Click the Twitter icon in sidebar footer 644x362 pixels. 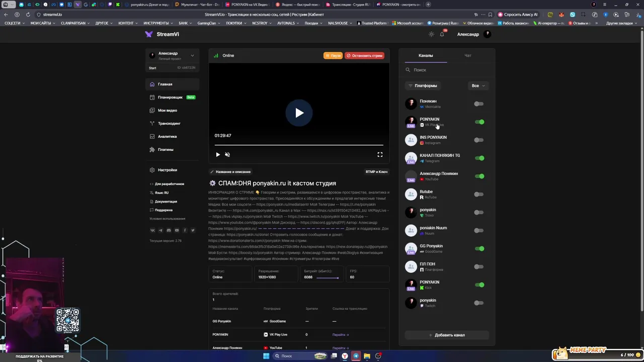193,230
